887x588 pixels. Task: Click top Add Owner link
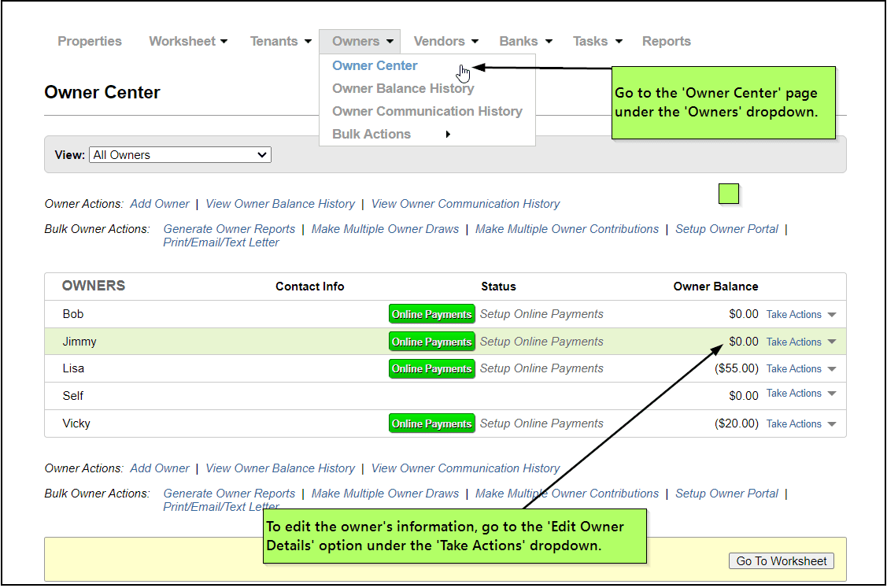[x=160, y=204]
